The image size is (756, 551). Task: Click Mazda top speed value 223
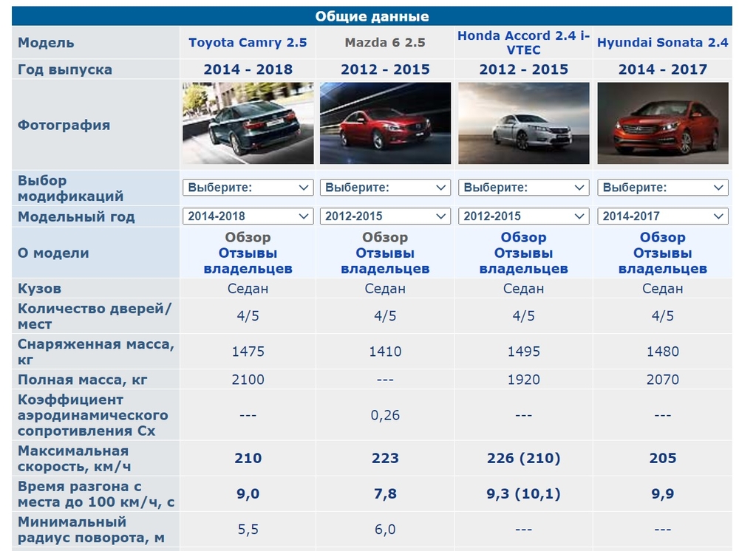tap(385, 458)
